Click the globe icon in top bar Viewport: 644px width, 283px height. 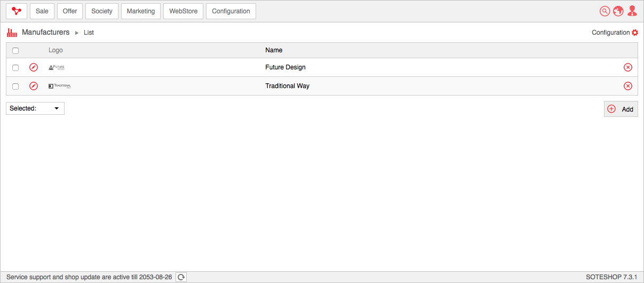618,11
